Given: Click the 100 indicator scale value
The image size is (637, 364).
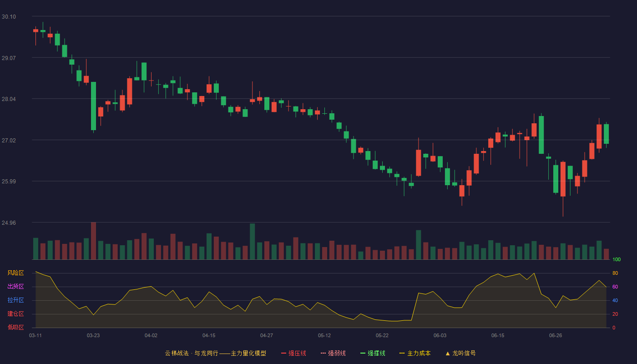Looking at the screenshot, I should pyautogui.click(x=617, y=260).
